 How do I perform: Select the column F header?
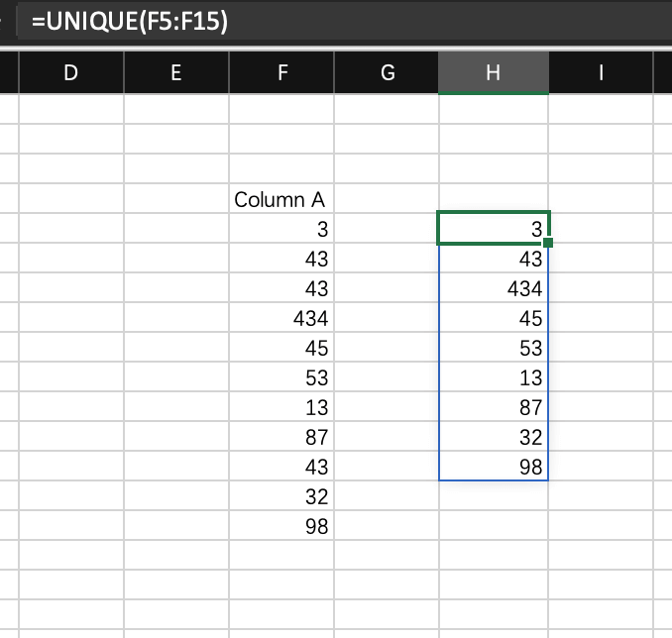(x=281, y=72)
